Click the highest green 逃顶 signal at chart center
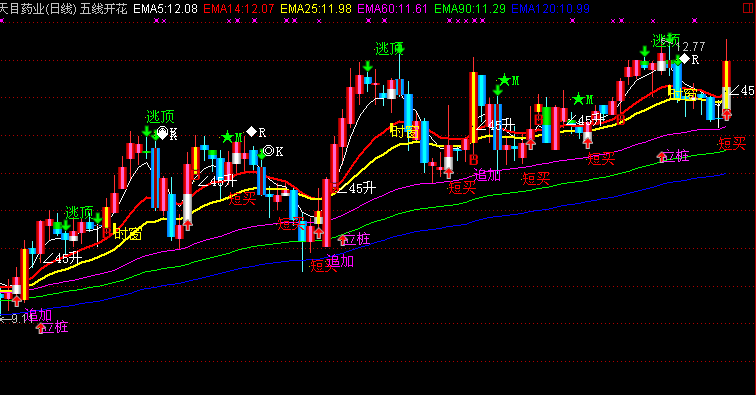This screenshot has height=395, width=756. [x=389, y=48]
